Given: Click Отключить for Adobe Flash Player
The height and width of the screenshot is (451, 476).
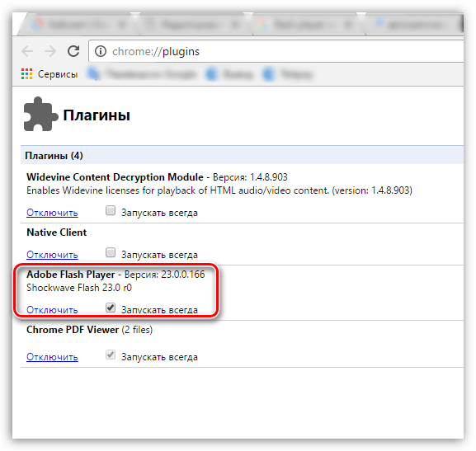Looking at the screenshot, I should [52, 310].
